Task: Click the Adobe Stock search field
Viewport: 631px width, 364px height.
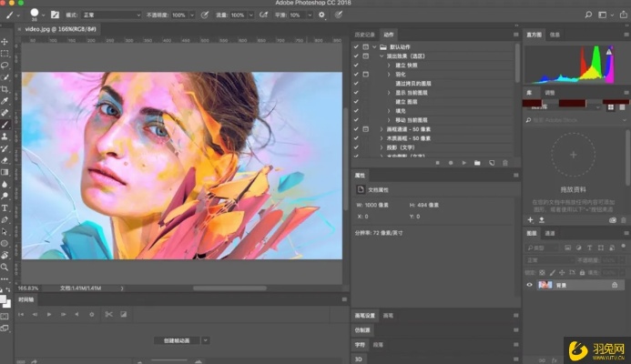Action: click(x=574, y=120)
